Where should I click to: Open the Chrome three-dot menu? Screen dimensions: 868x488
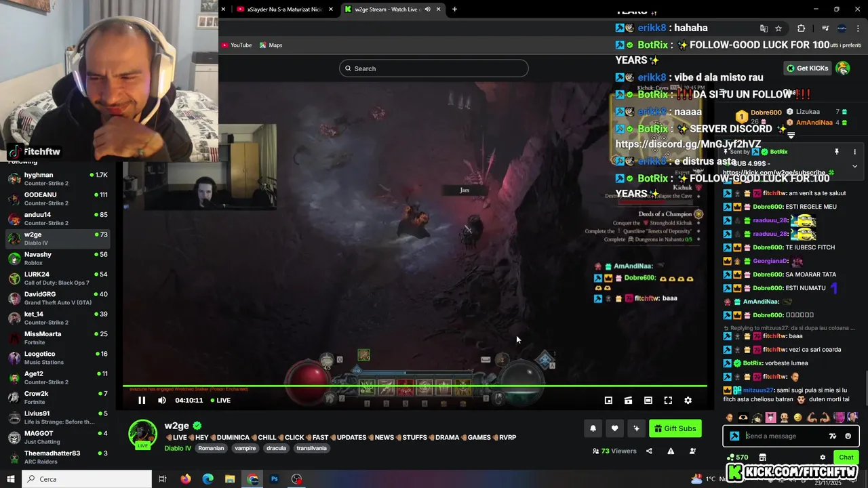tap(859, 28)
